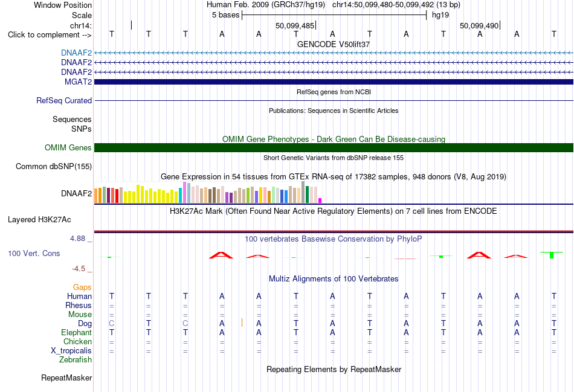Open 'Multiz Alignments of 100 Vertebrates' title

334,279
